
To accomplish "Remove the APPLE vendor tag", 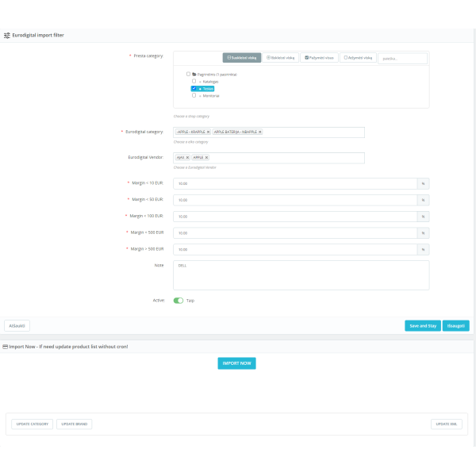I will (x=206, y=158).
